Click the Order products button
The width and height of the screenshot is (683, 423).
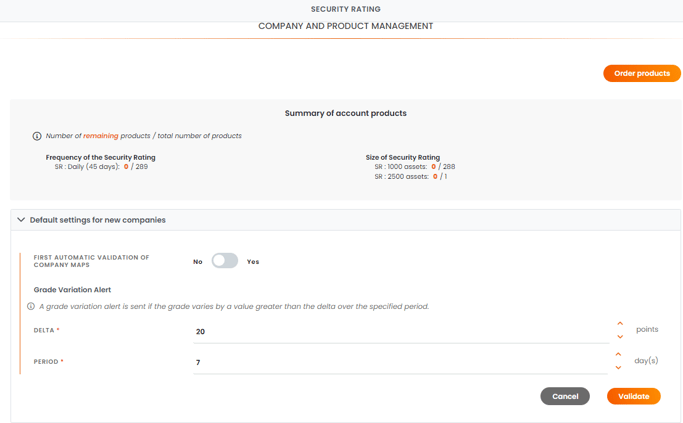click(642, 73)
